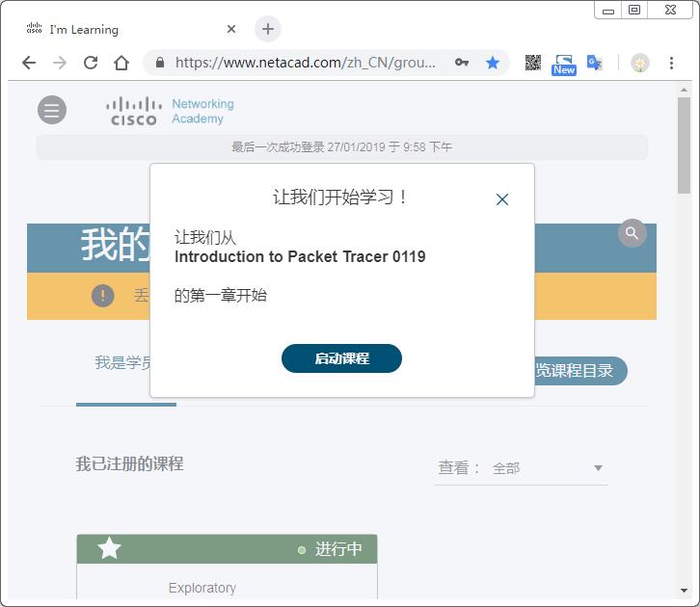The width and height of the screenshot is (700, 607).
Task: Click the padlock site info icon
Action: (x=160, y=63)
